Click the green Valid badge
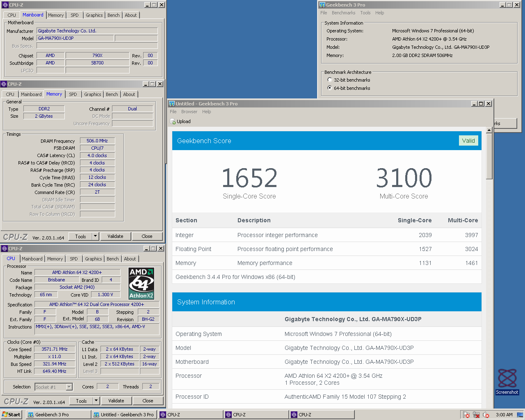 (x=468, y=141)
